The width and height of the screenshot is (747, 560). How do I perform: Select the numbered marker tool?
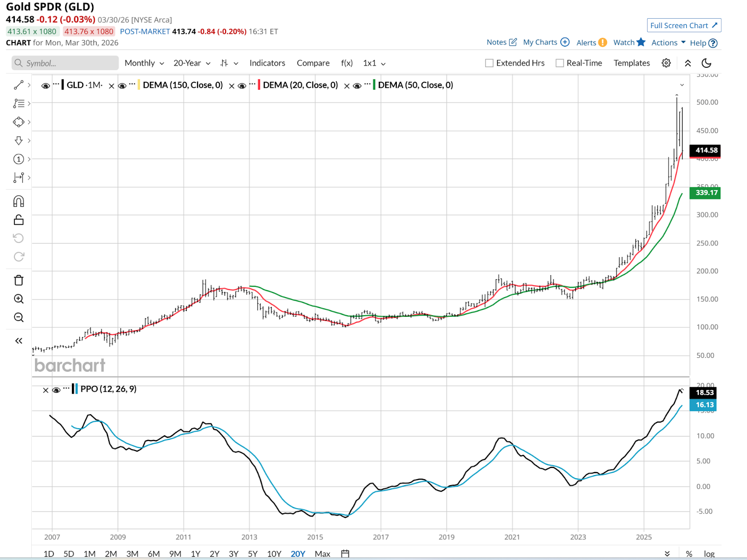(x=19, y=159)
